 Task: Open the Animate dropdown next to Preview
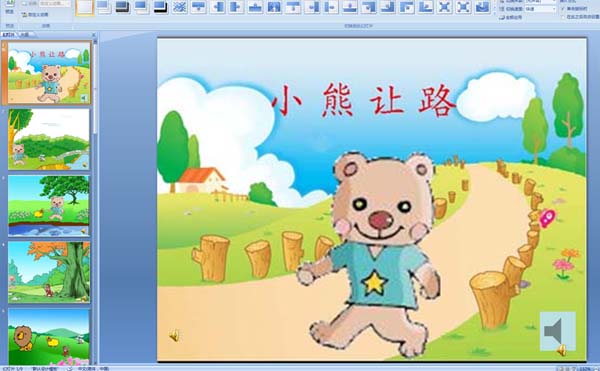pos(54,4)
